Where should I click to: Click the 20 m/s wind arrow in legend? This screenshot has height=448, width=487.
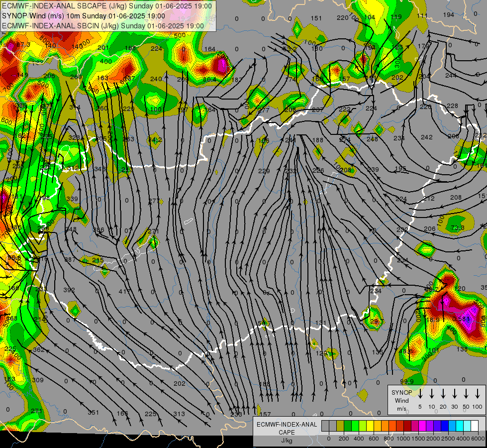coord(443,393)
